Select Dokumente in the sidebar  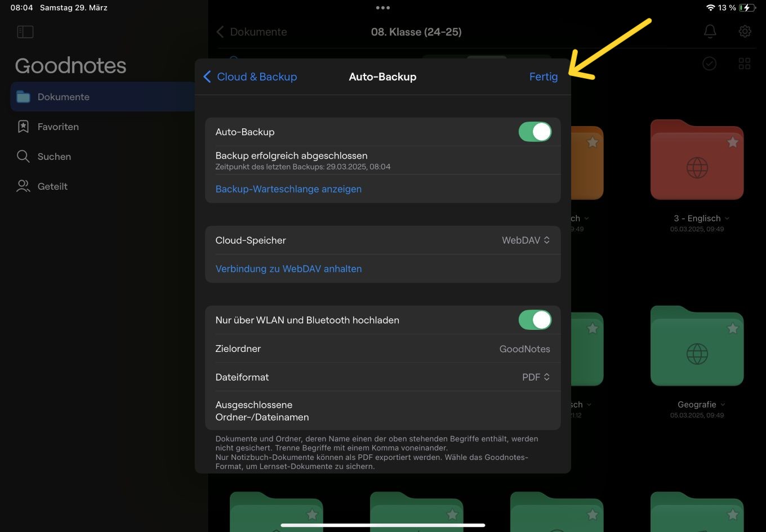tap(103, 97)
